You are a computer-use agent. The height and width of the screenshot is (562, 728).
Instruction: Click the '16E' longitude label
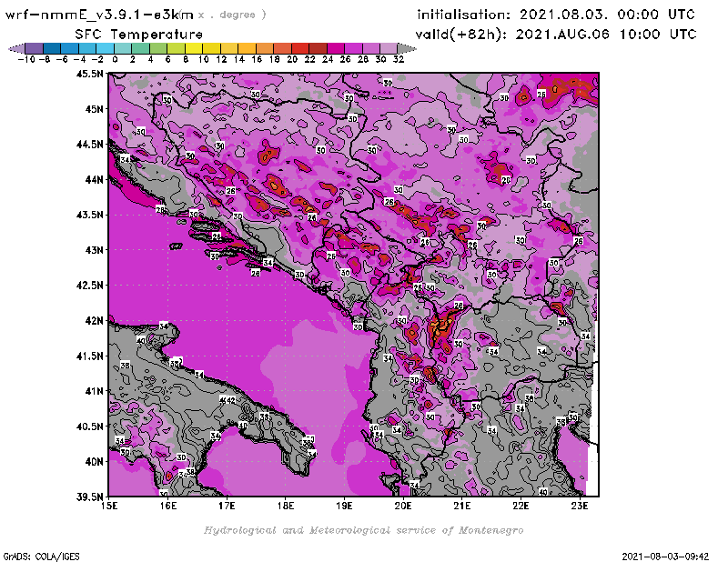click(168, 506)
